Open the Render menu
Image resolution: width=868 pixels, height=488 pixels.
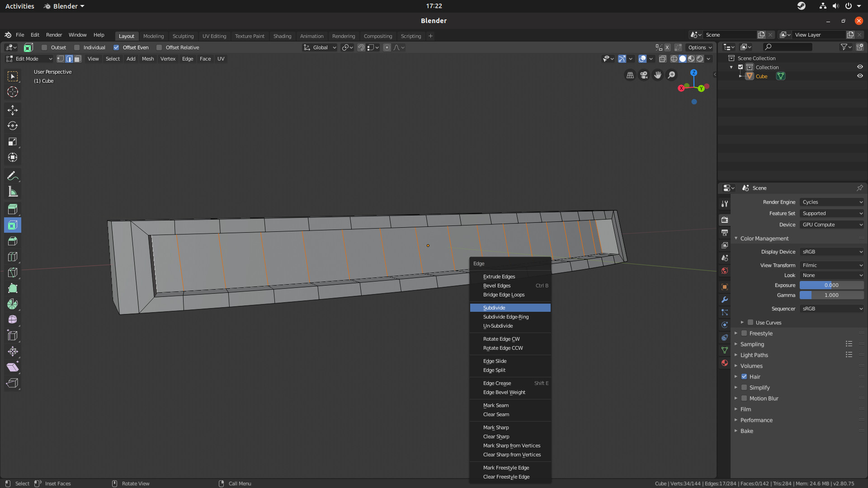[x=54, y=35]
